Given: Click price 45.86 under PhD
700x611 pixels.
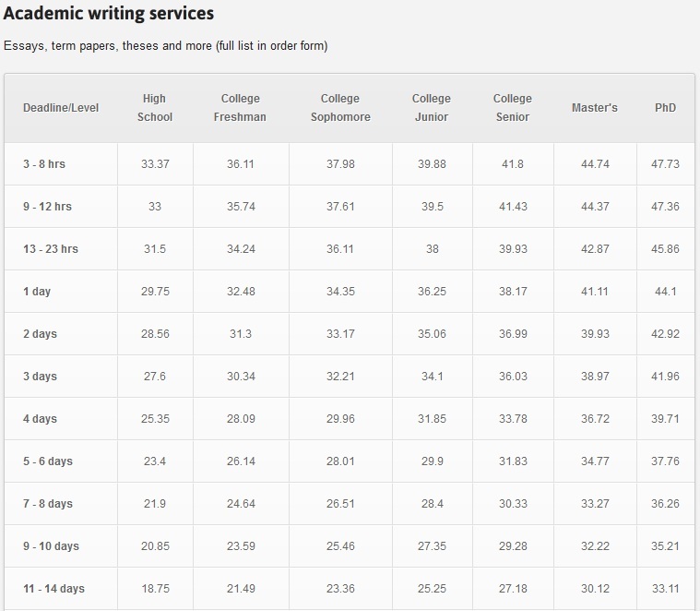Looking at the screenshot, I should point(665,249).
